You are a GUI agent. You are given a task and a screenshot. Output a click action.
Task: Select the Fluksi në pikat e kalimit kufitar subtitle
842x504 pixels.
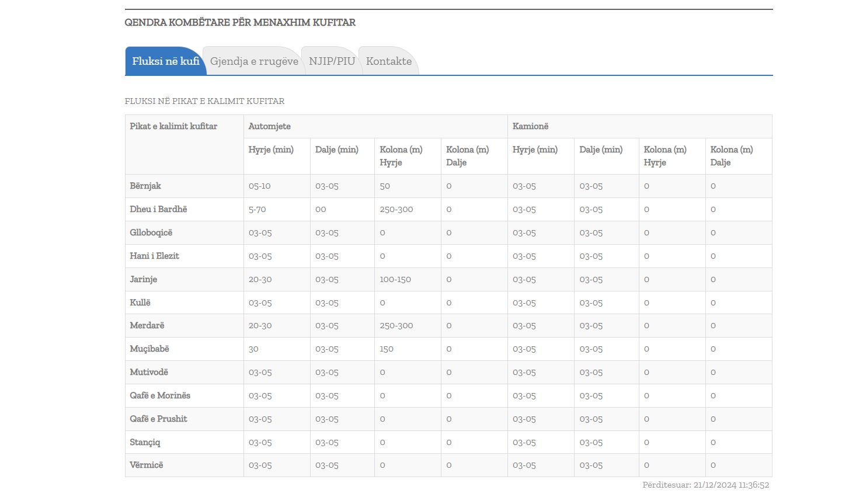coord(204,101)
